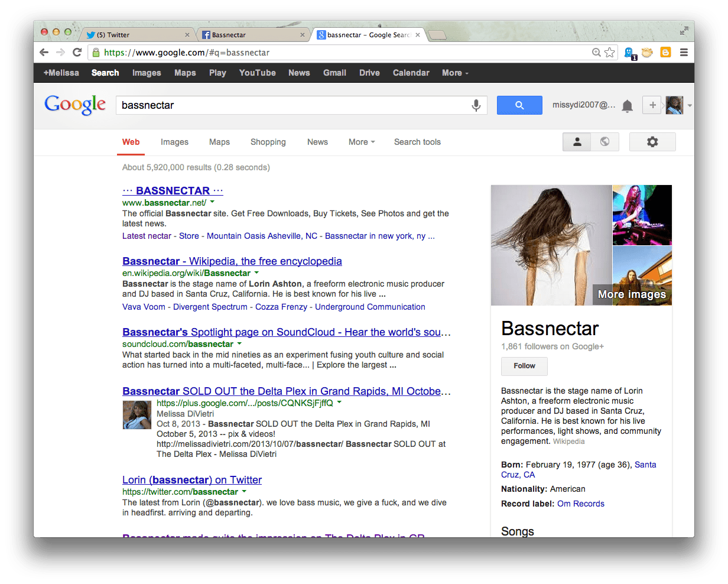Click the microphone voice search icon
The width and height of the screenshot is (728, 584).
(x=476, y=105)
